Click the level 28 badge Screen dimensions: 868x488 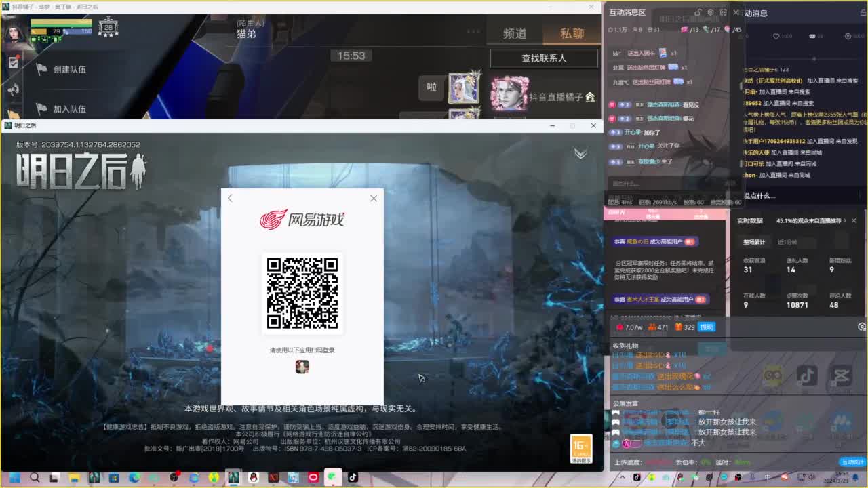tap(108, 27)
